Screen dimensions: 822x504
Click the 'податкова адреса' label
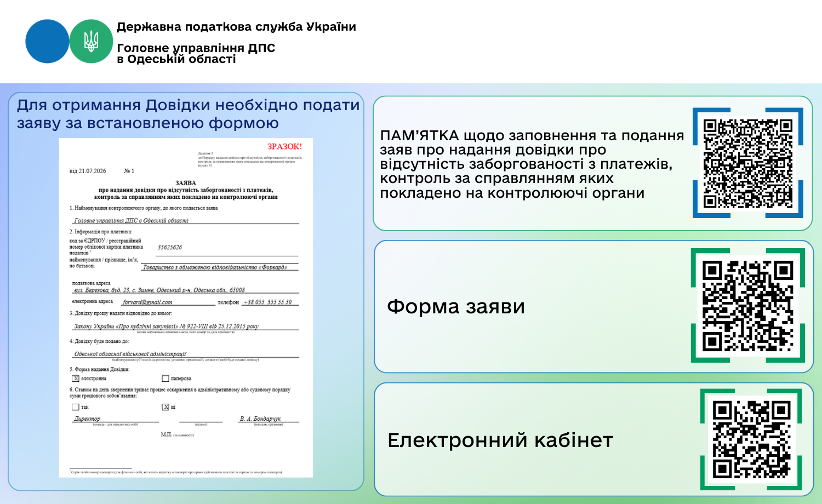tap(91, 283)
